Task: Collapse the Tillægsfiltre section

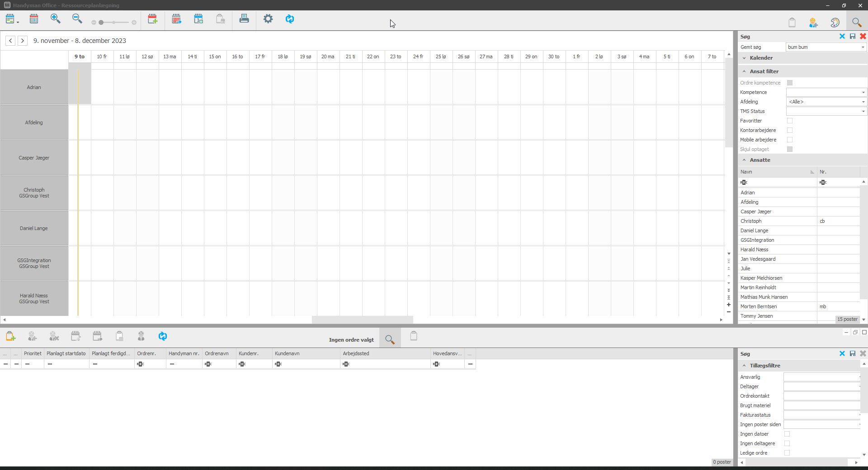Action: [745, 365]
